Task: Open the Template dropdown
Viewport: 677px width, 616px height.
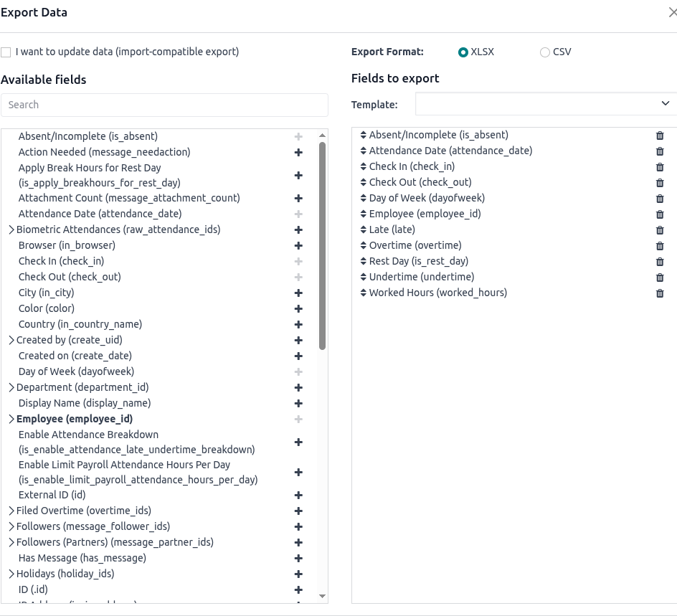Action: [546, 104]
